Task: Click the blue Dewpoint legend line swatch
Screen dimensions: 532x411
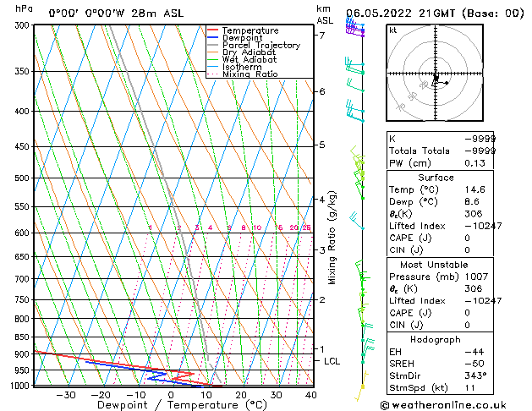Action: click(x=212, y=38)
